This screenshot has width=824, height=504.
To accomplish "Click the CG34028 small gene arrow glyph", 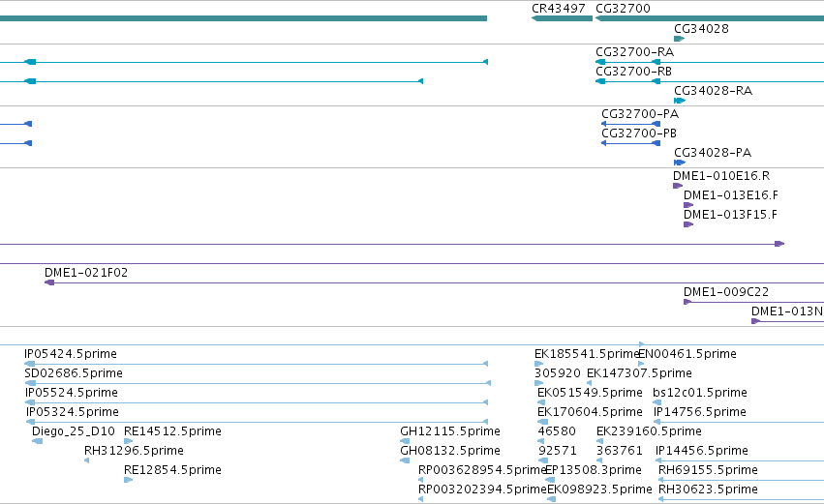I will 679,39.
